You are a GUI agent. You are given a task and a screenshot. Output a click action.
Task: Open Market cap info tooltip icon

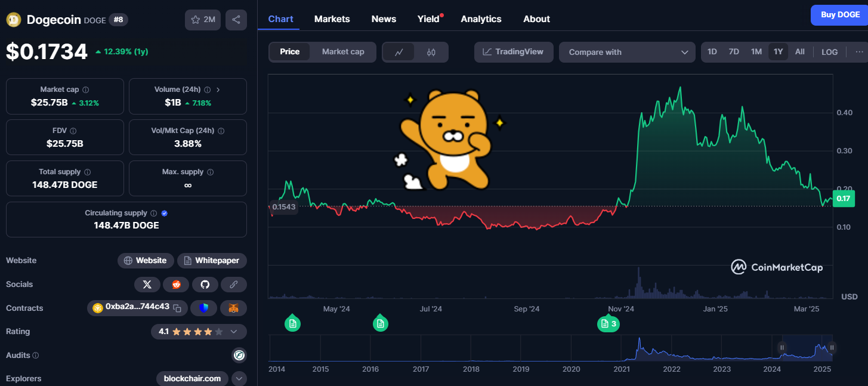85,89
